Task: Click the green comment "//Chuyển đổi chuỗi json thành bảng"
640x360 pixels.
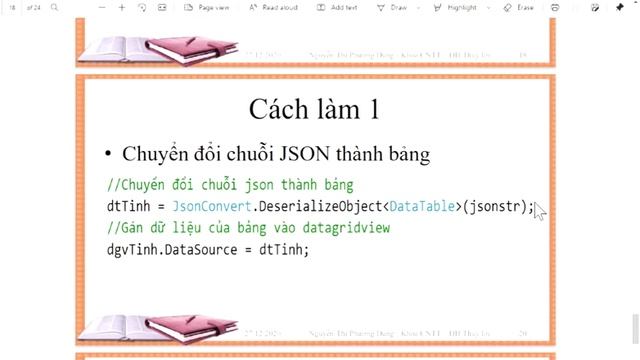Action: coord(230,185)
